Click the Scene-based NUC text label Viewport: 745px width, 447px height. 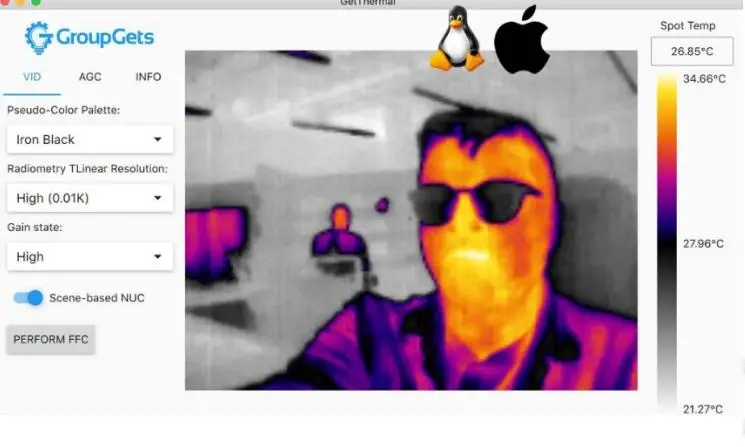click(97, 298)
